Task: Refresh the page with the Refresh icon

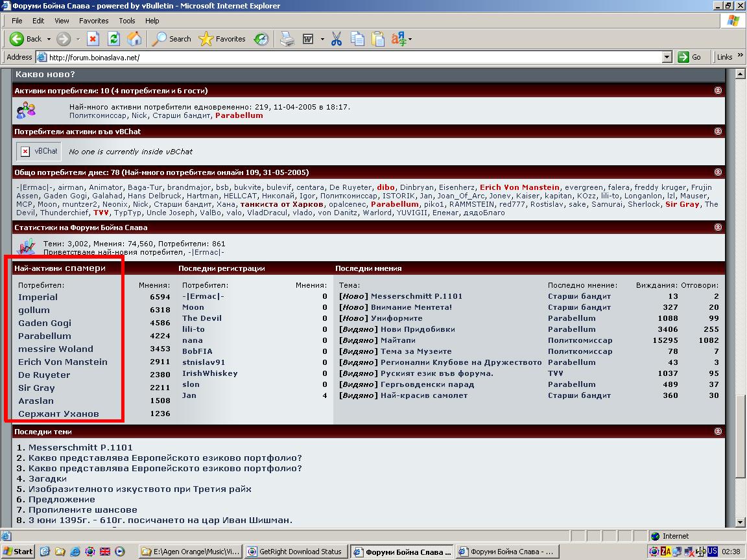Action: [x=113, y=39]
